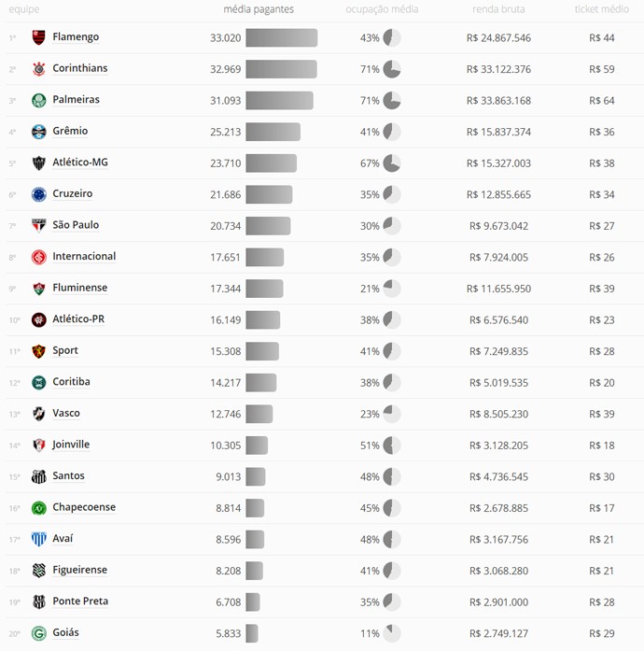This screenshot has height=651, width=644.
Task: Click the Cruzeiro blue crest icon
Action: (x=39, y=194)
